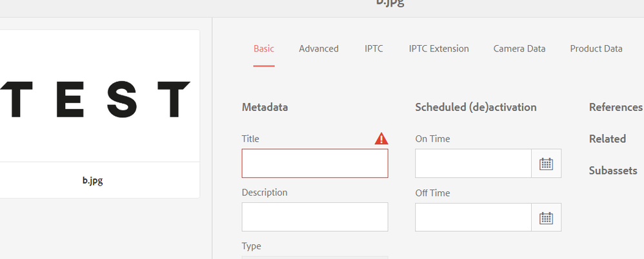Viewport: 644px width, 259px height.
Task: Click into the Description text field
Action: pos(315,217)
